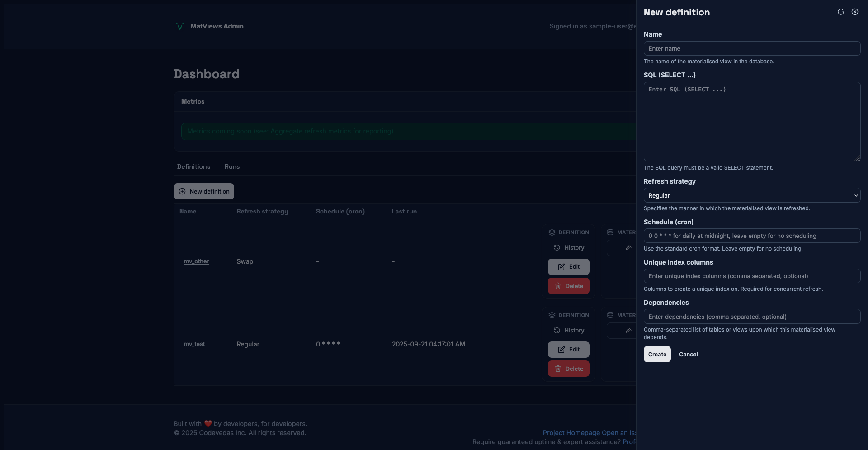Click the hammer icon in mv_other row
This screenshot has width=868, height=450.
tap(628, 248)
